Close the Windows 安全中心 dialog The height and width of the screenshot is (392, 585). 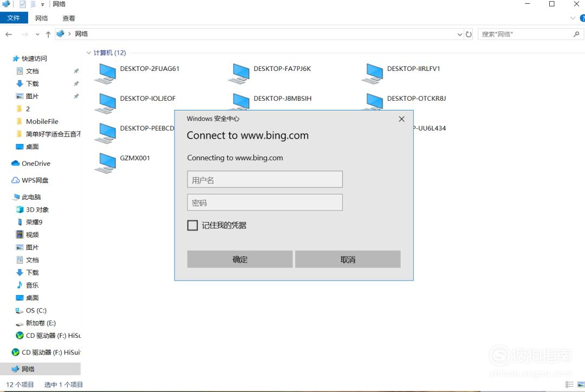(401, 119)
